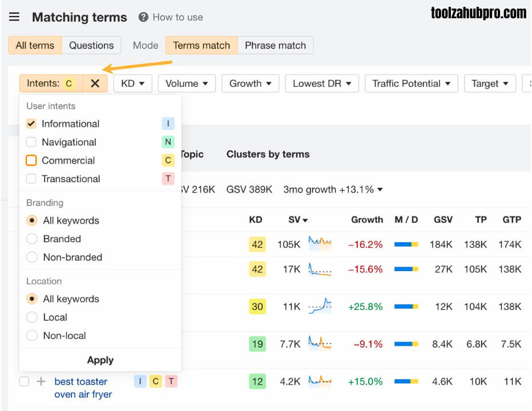Open the trend chart for the 4.2K row
532x411 pixels.
point(320,381)
